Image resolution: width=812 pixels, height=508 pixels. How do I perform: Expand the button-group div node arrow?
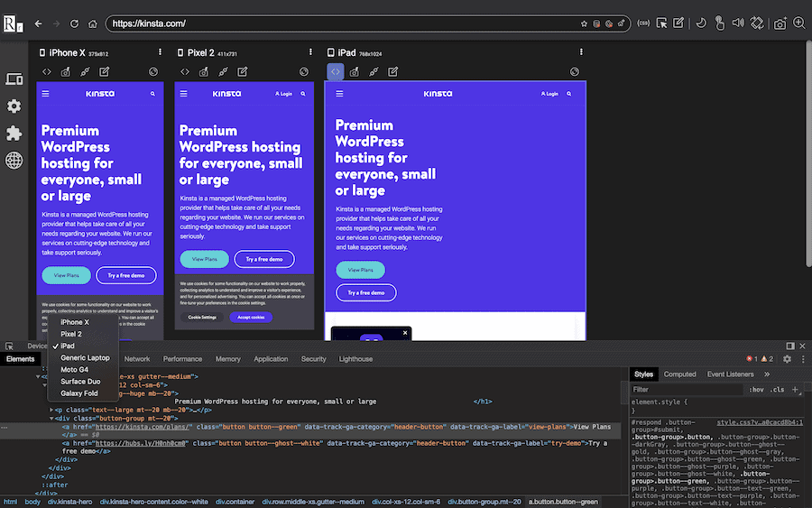click(x=53, y=418)
